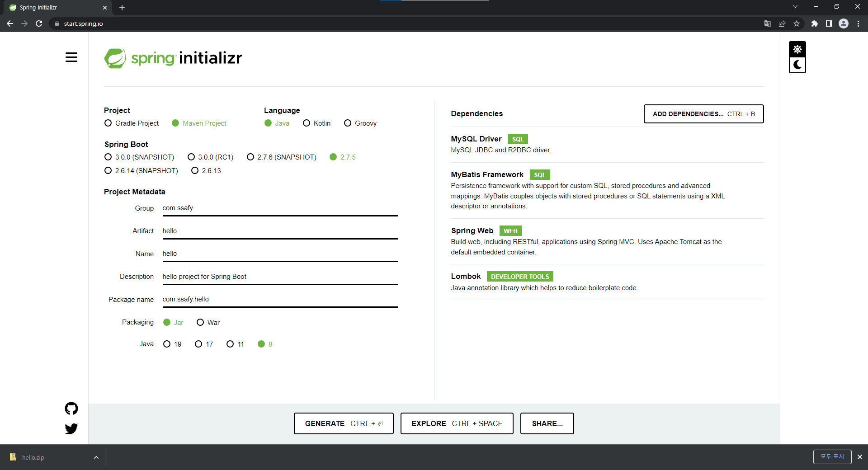Select Jar packaging
The image size is (868, 470).
[173, 323]
